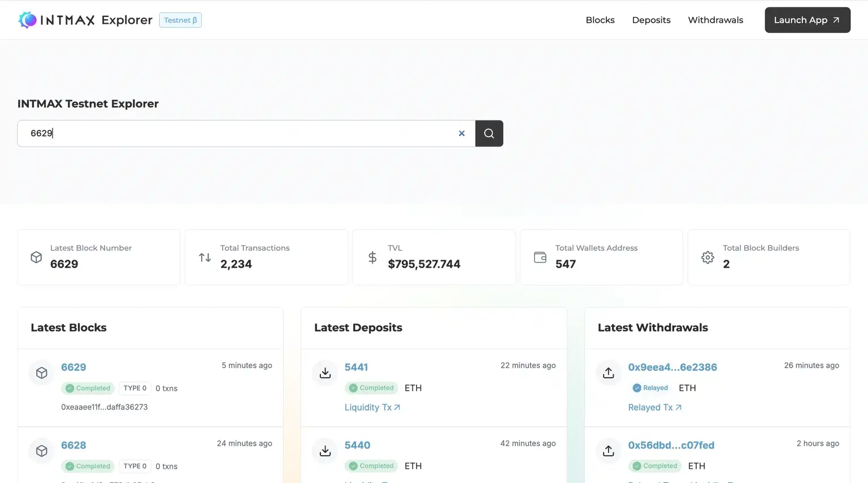
Task: Open withdrawal 0x56dbd...c07fed
Action: (x=671, y=445)
